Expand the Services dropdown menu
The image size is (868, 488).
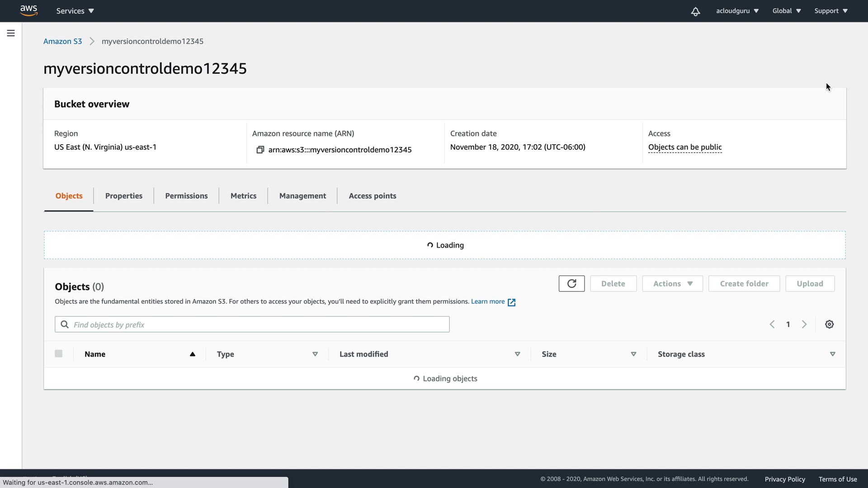click(75, 11)
